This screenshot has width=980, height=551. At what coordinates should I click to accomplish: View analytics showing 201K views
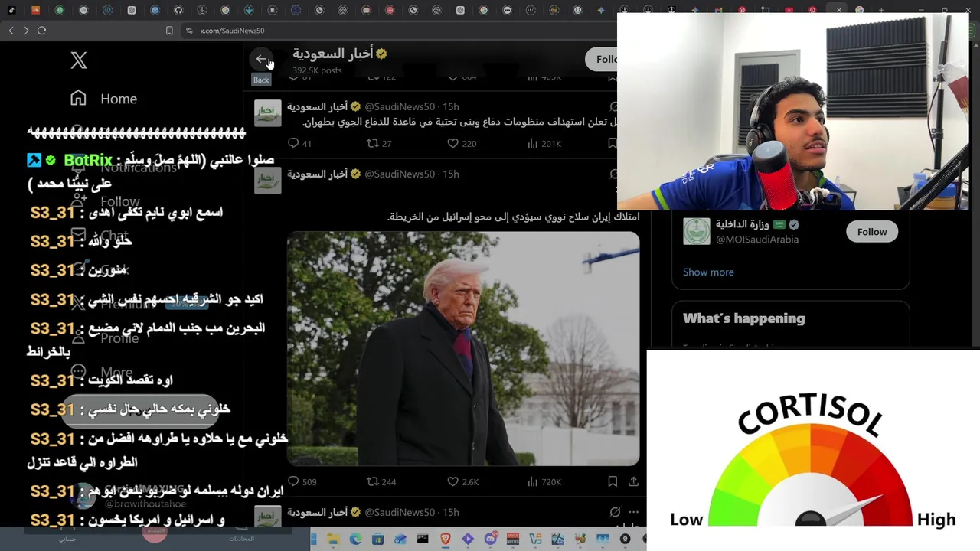(x=544, y=143)
